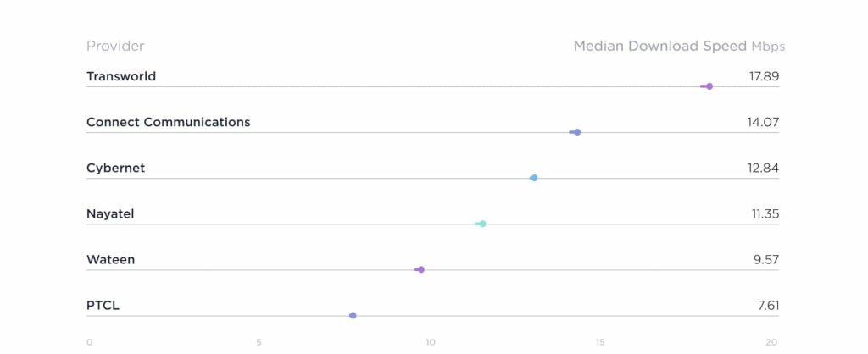
Task: Select the Connect Communications provider name
Action: tap(168, 122)
